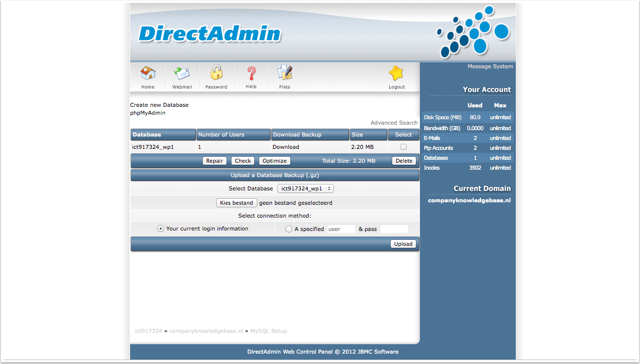
Task: Click the Home label under icon
Action: tap(148, 87)
